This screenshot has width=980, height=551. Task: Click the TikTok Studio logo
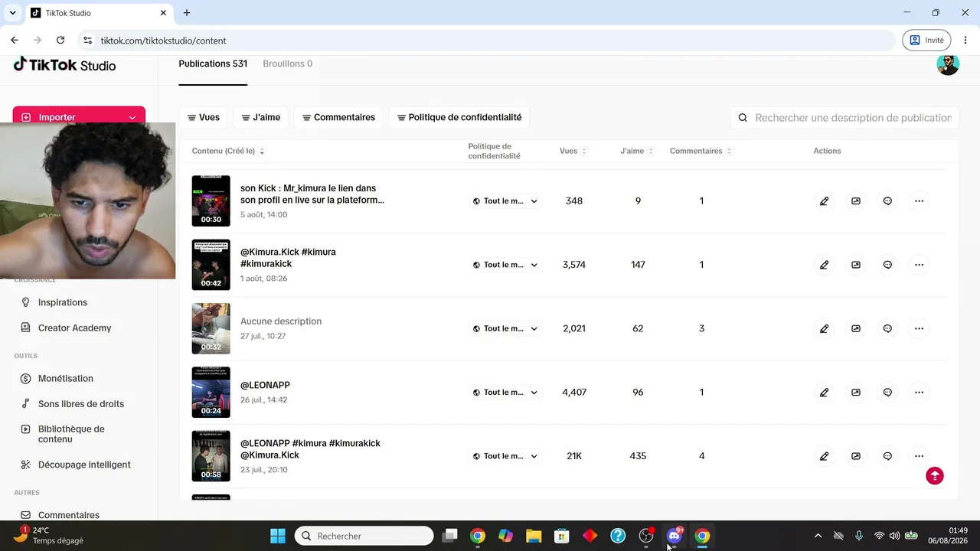pyautogui.click(x=64, y=65)
